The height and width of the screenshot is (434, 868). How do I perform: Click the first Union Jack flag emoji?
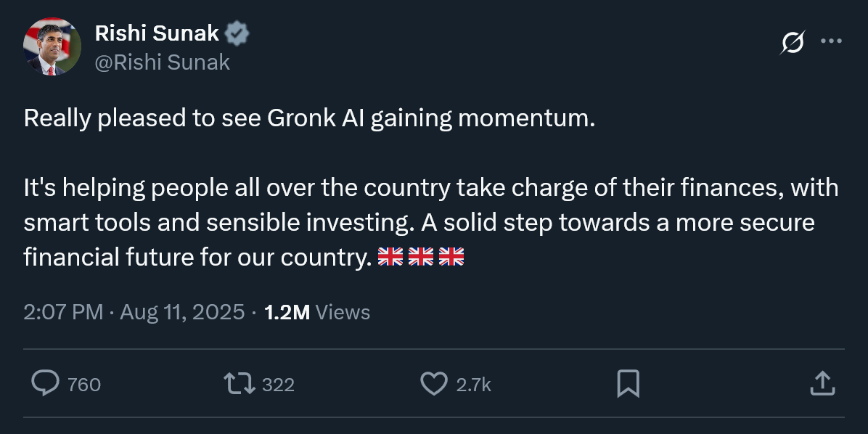[390, 256]
